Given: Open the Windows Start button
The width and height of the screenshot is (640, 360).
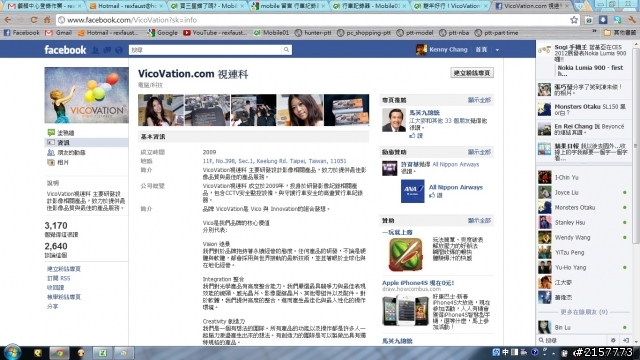Looking at the screenshot, I should tap(12, 352).
